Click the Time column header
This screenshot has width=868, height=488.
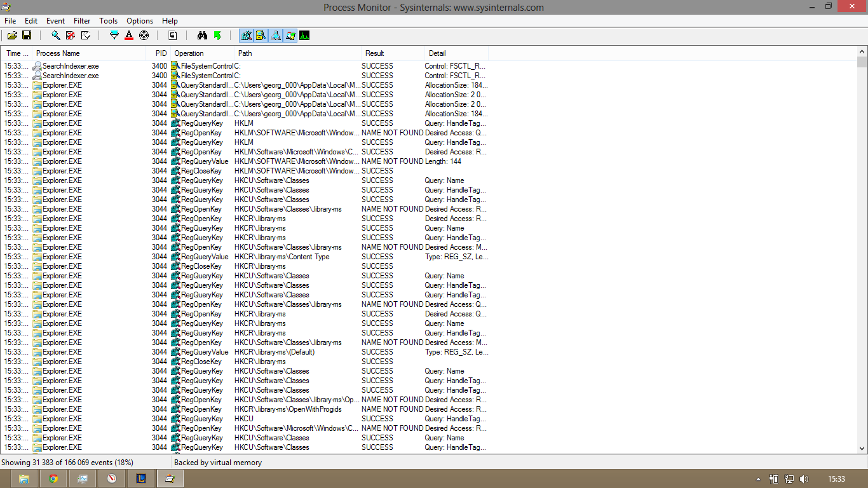[x=17, y=53]
